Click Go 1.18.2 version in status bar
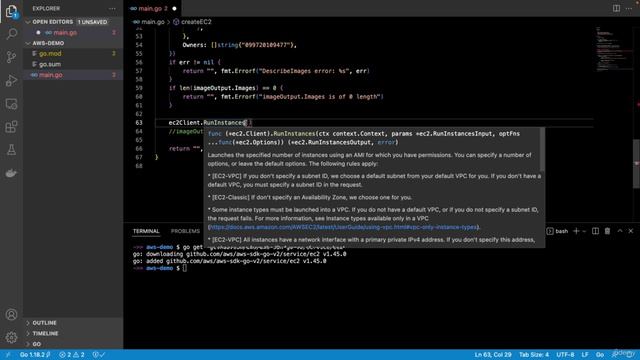Image resolution: width=640 pixels, height=360 pixels. point(35,355)
